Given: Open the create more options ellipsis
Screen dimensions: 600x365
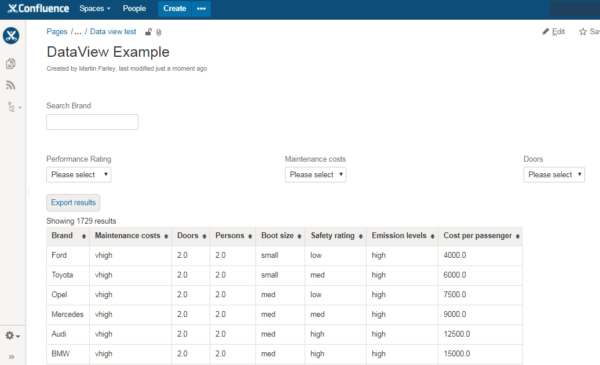Looking at the screenshot, I should [201, 8].
